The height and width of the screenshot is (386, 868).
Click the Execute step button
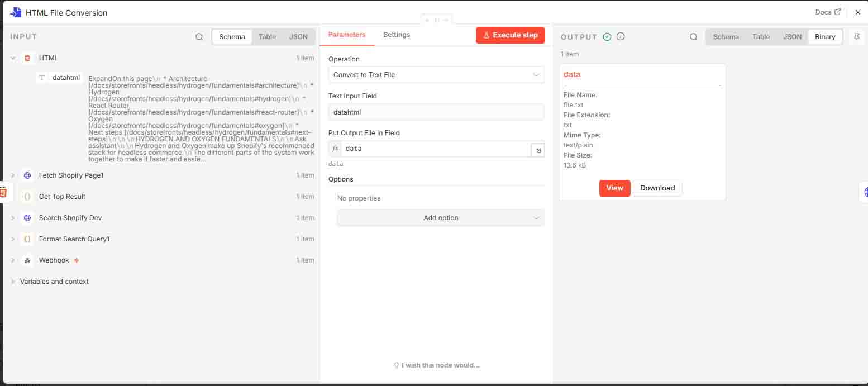[510, 35]
